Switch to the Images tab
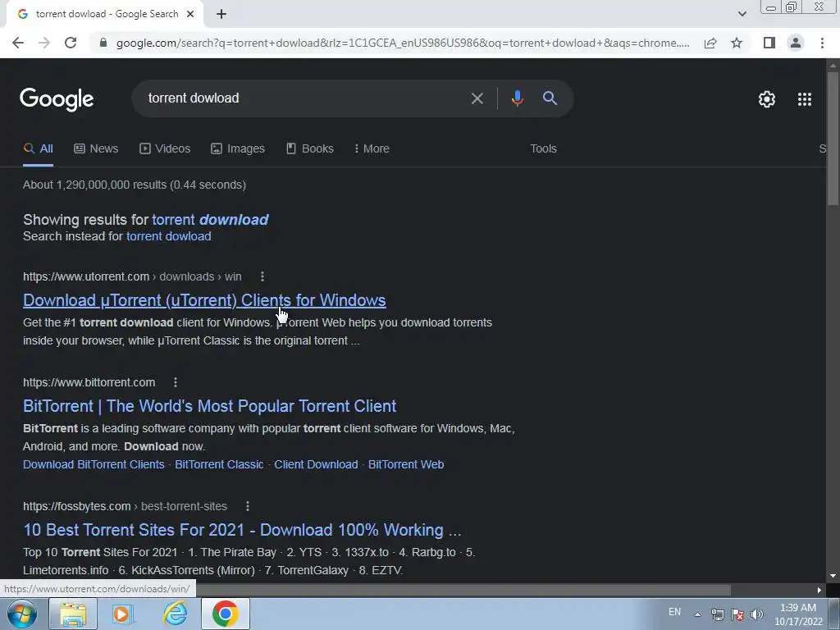The width and height of the screenshot is (840, 630). click(x=238, y=148)
